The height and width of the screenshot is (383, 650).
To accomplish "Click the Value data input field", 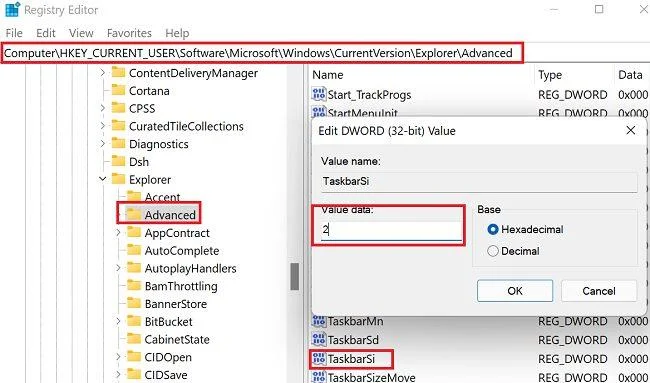I will click(x=391, y=230).
